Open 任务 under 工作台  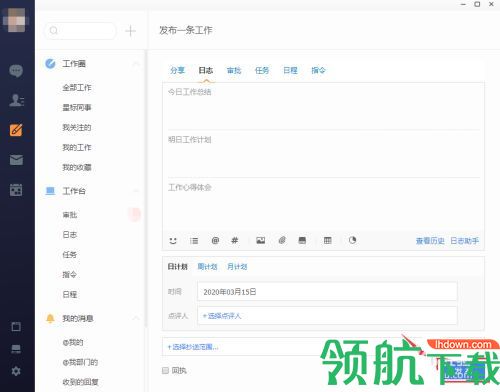70,255
